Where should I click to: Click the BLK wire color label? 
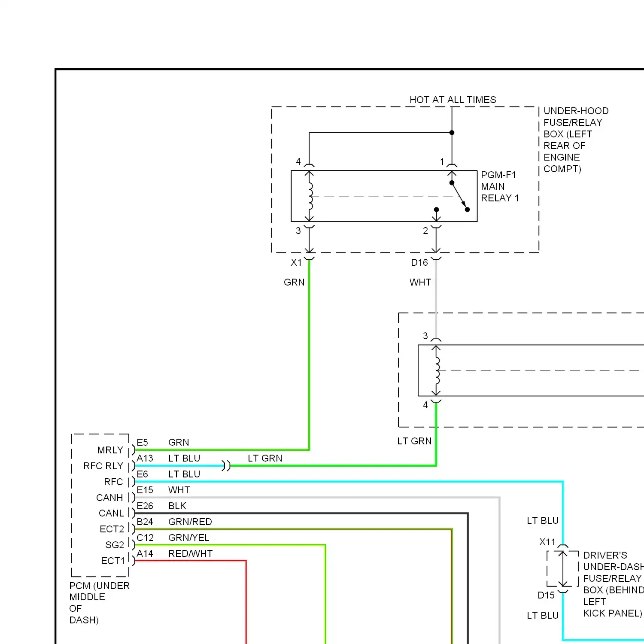[x=177, y=506]
